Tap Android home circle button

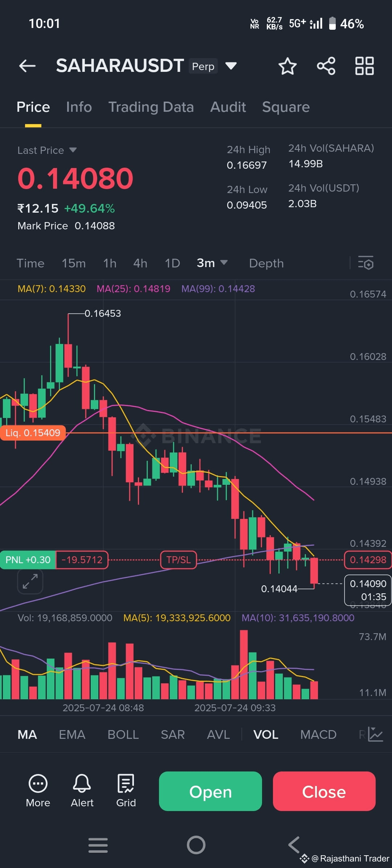click(196, 845)
